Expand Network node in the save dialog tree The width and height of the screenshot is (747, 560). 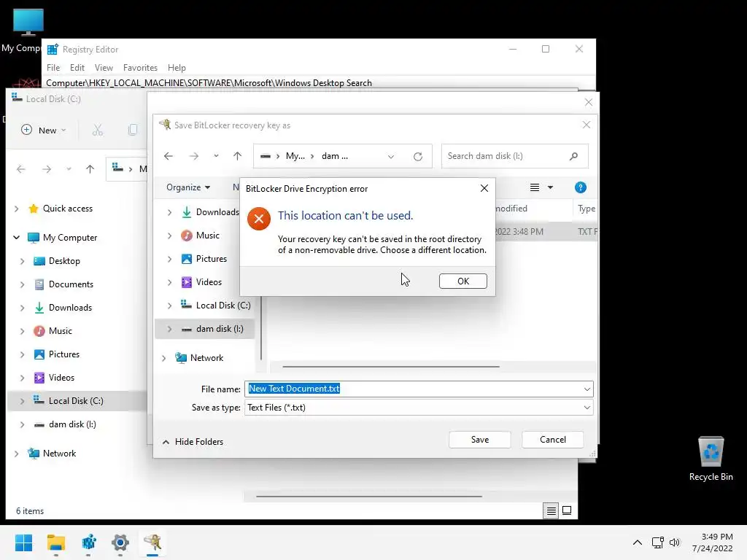164,358
